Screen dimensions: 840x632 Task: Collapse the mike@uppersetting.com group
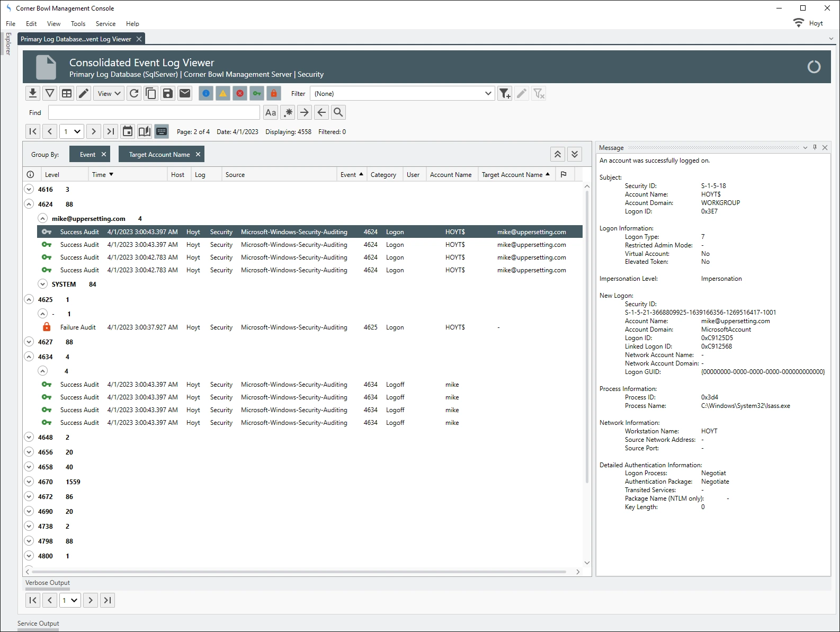coord(43,218)
